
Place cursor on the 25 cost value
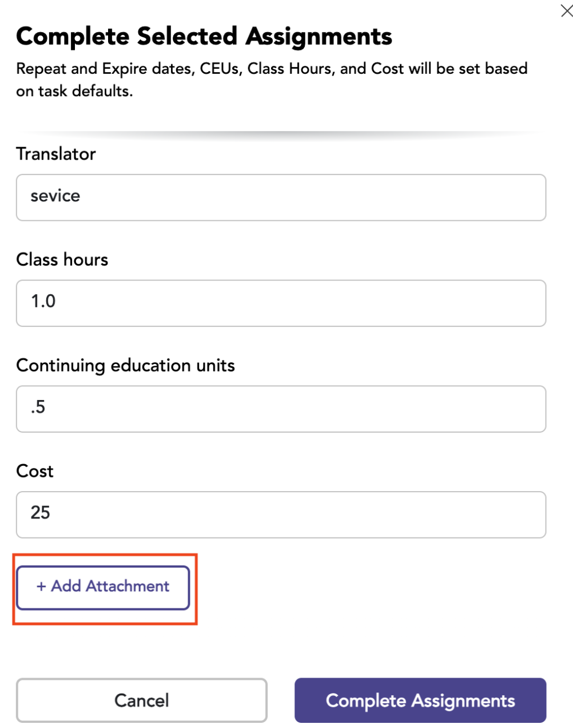[x=41, y=512]
